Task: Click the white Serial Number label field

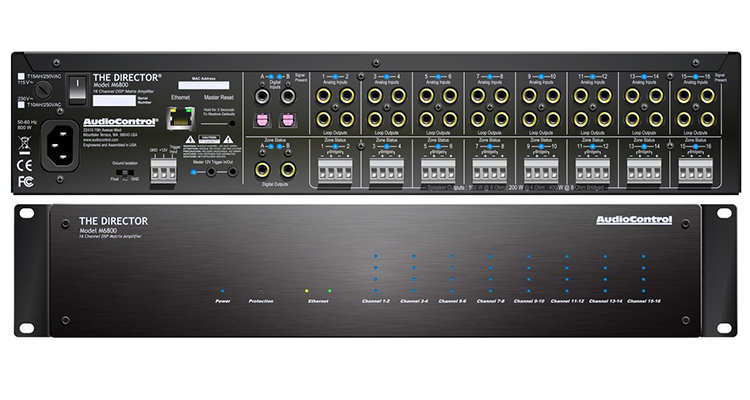Action: [x=114, y=100]
